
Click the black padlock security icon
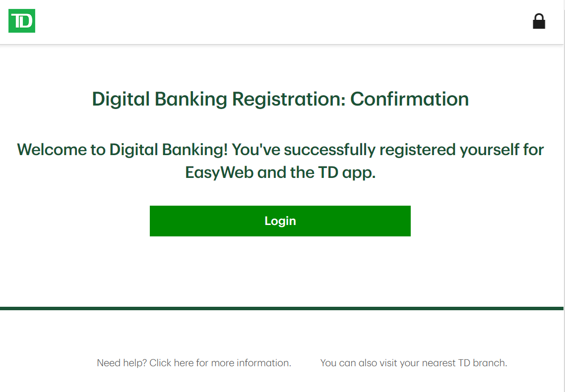click(539, 21)
